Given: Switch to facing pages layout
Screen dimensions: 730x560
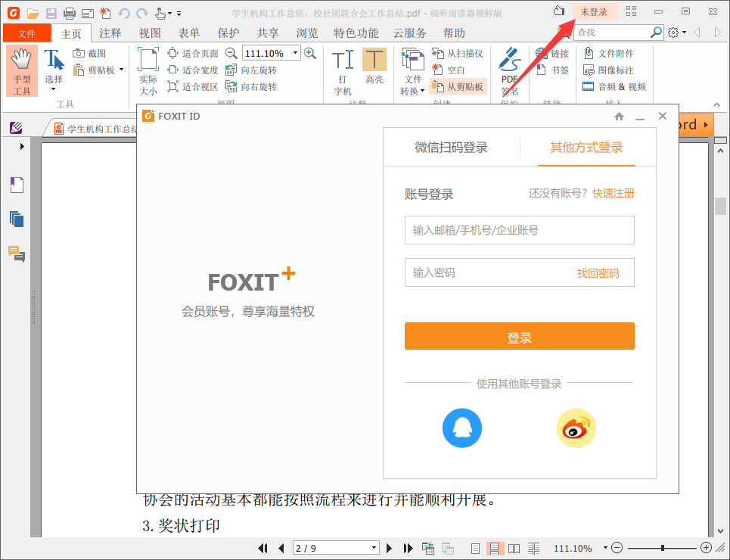Looking at the screenshot, I should coord(514,549).
